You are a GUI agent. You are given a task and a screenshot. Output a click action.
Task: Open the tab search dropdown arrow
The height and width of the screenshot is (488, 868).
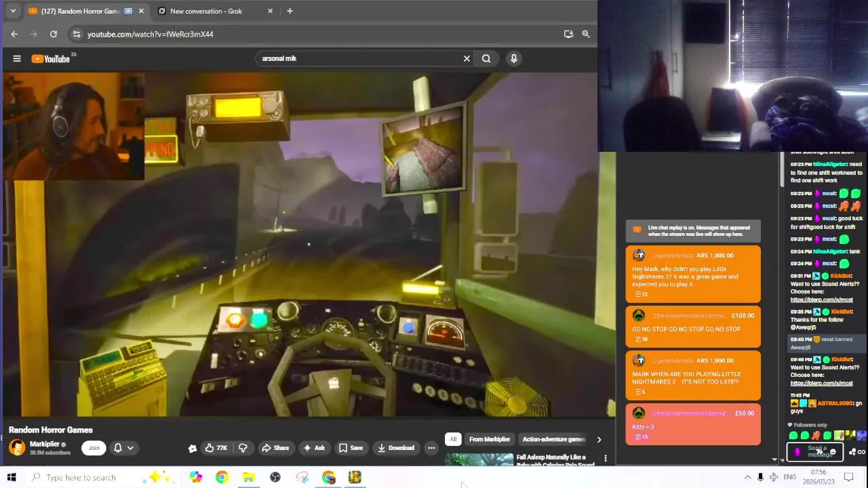click(13, 11)
